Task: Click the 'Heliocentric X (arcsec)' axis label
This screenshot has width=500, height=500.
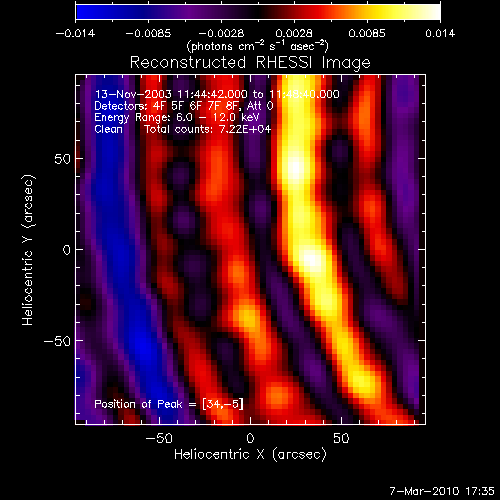Action: pos(250,455)
